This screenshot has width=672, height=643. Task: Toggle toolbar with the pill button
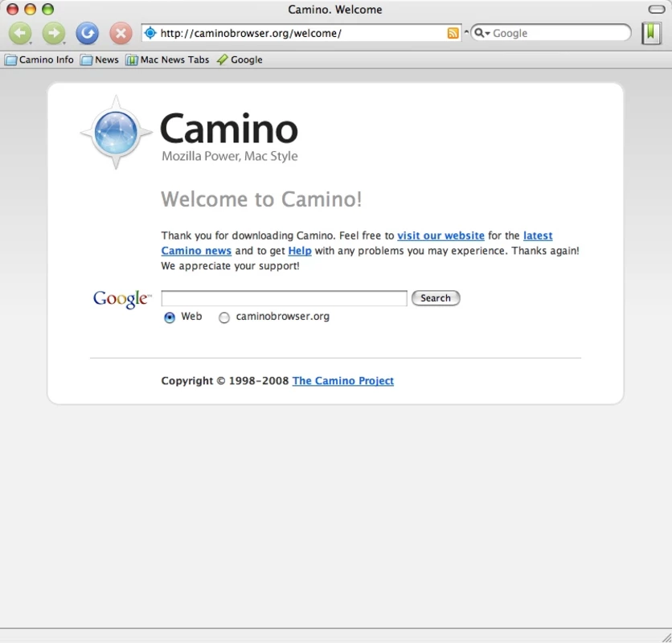point(656,10)
